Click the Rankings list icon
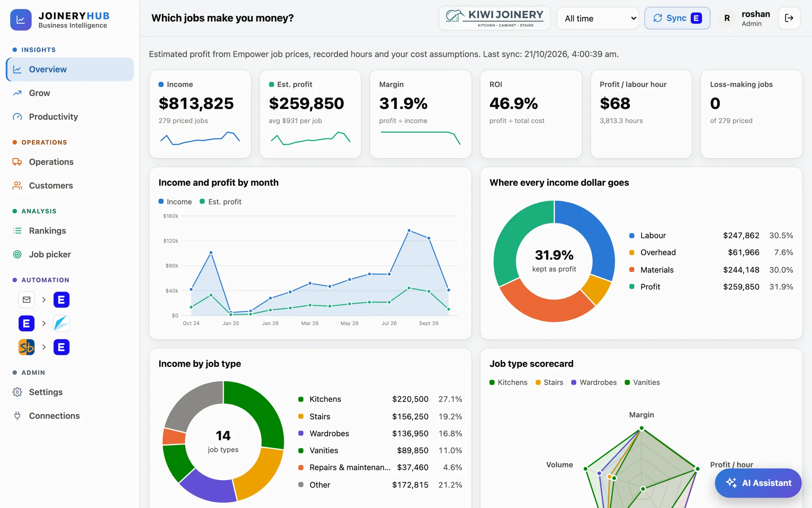The width and height of the screenshot is (812, 508). [x=17, y=231]
